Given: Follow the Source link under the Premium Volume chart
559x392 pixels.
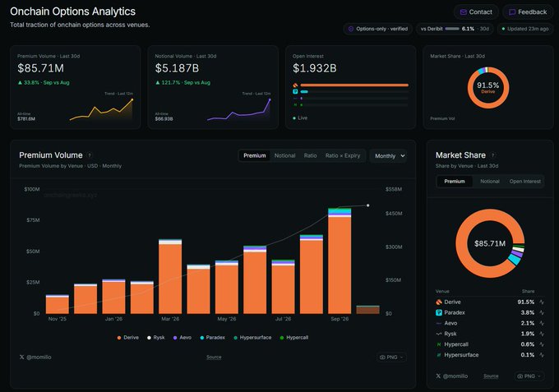Looking at the screenshot, I should 214,357.
